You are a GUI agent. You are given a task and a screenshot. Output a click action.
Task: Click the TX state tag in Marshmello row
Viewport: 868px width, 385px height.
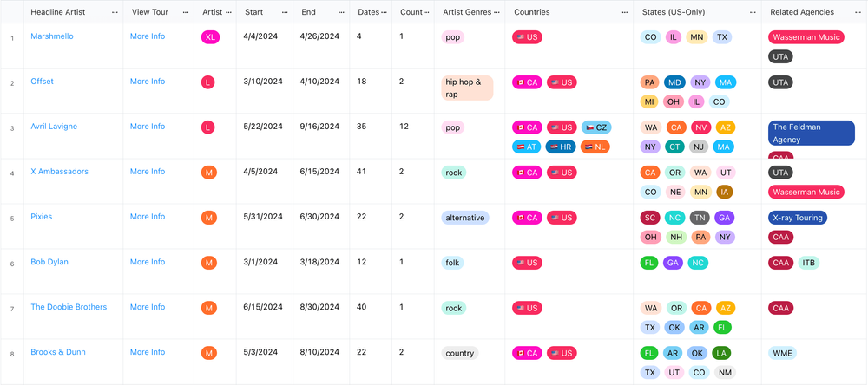pyautogui.click(x=722, y=37)
